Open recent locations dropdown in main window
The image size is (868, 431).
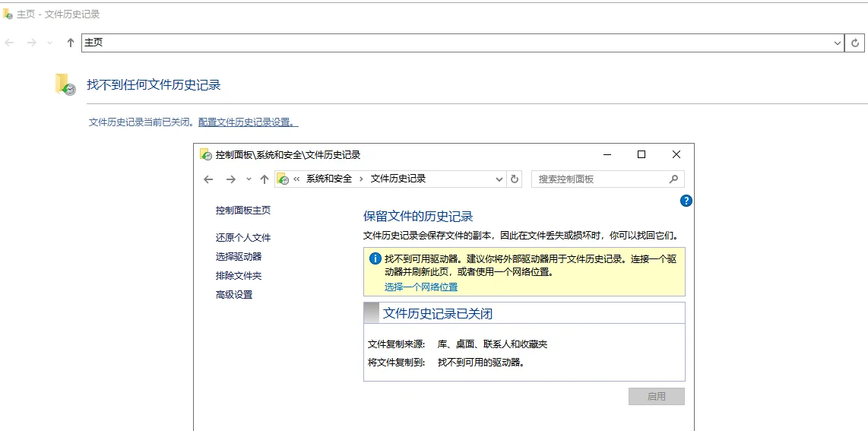[x=50, y=43]
